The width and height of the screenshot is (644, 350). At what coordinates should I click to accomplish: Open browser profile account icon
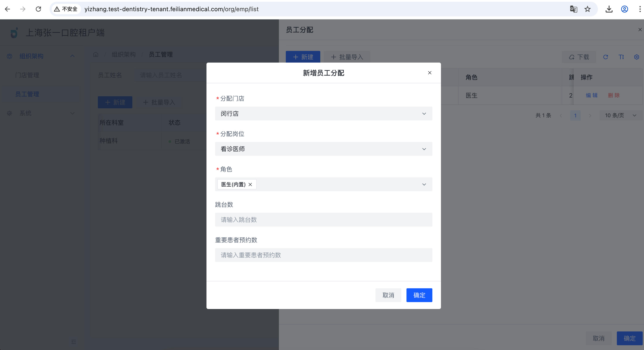coord(625,9)
